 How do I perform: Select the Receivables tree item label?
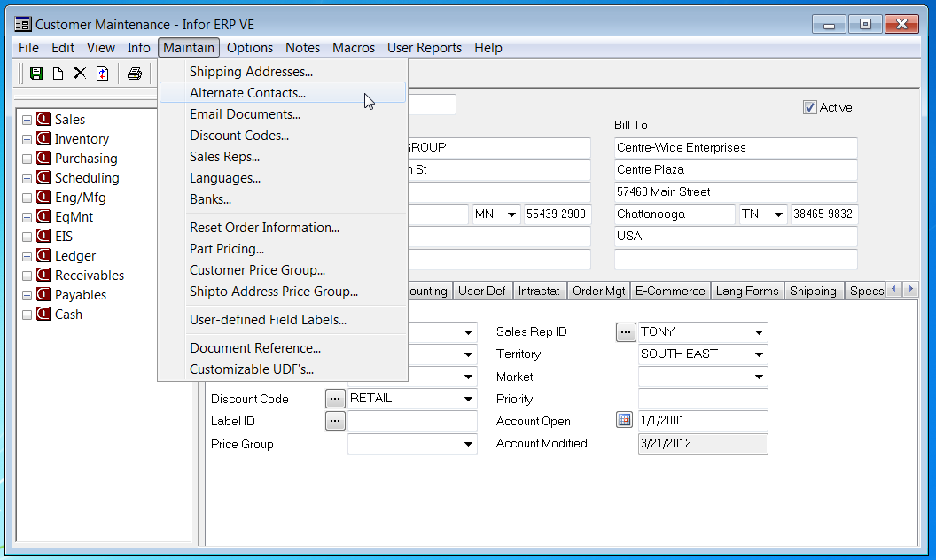(x=90, y=276)
